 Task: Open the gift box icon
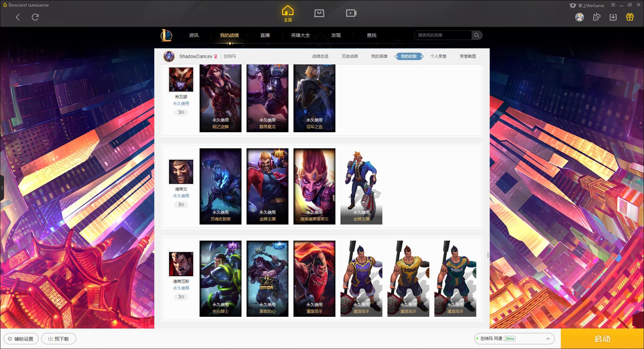[x=630, y=17]
